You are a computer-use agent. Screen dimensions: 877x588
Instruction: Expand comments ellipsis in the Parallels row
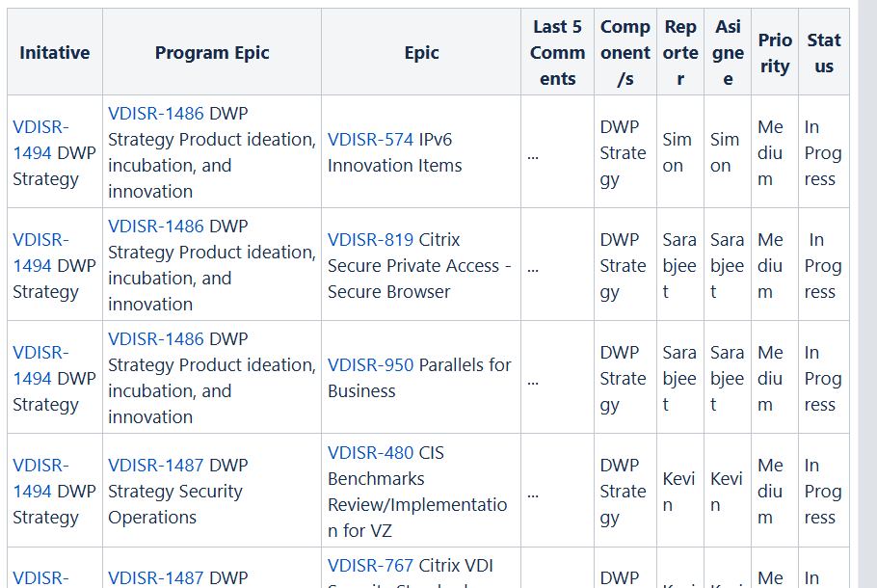click(x=533, y=379)
